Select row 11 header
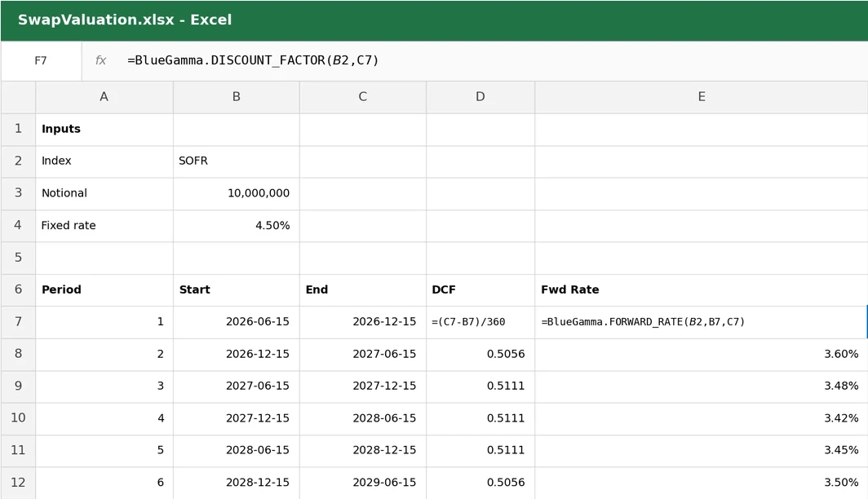Image resolution: width=868 pixels, height=499 pixels. tap(18, 450)
